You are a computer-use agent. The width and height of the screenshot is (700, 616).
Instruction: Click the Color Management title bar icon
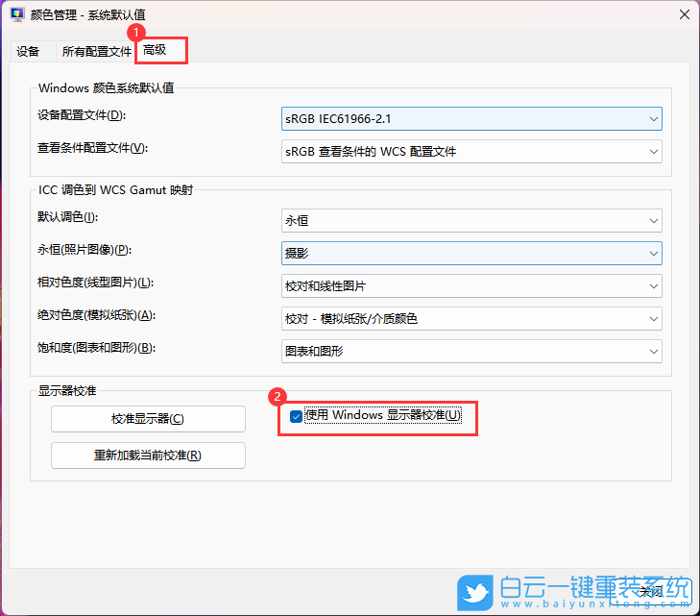[x=16, y=15]
